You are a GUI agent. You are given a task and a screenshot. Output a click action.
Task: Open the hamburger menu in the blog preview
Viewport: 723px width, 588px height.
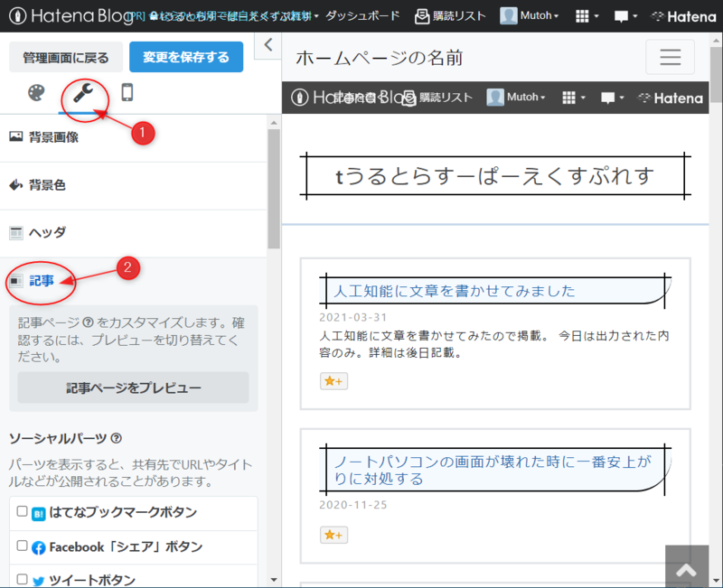tap(670, 57)
